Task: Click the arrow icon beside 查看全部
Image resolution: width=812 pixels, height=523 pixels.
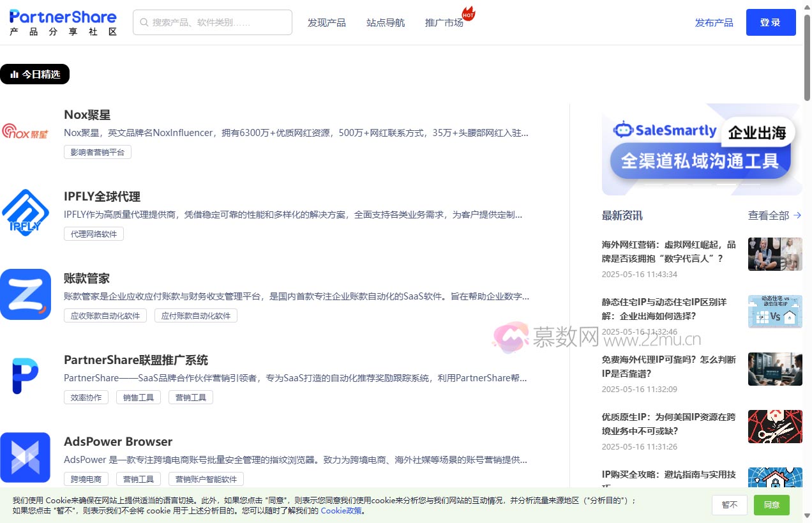Action: coord(797,216)
